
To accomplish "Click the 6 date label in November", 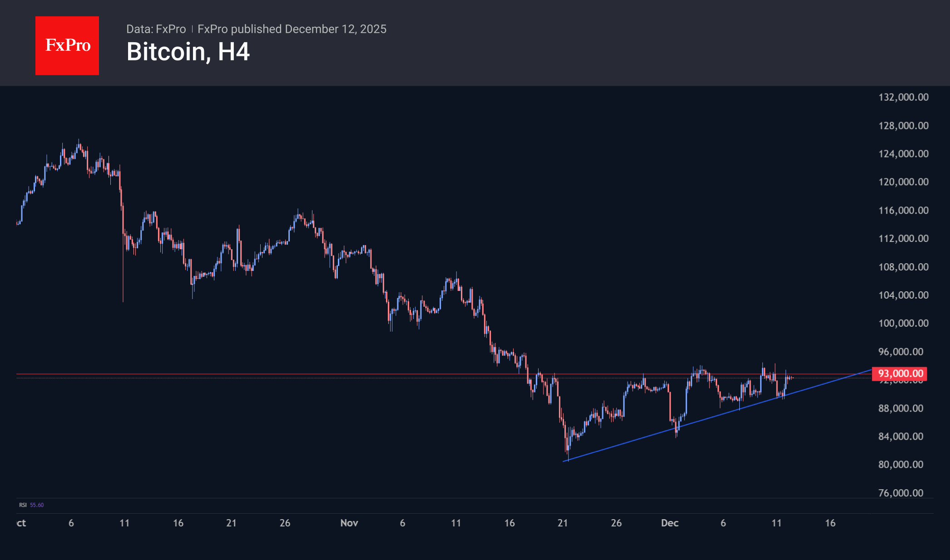I will pos(402,523).
